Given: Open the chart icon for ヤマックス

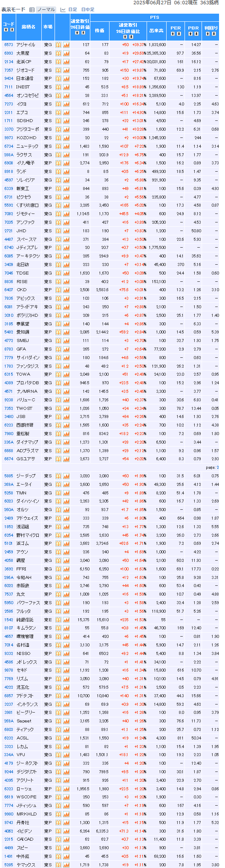Looking at the screenshot, I should tap(66, 865).
